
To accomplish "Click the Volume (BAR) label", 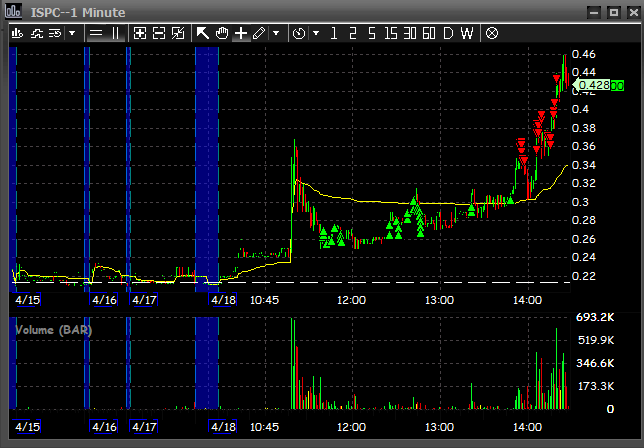I will click(x=53, y=330).
